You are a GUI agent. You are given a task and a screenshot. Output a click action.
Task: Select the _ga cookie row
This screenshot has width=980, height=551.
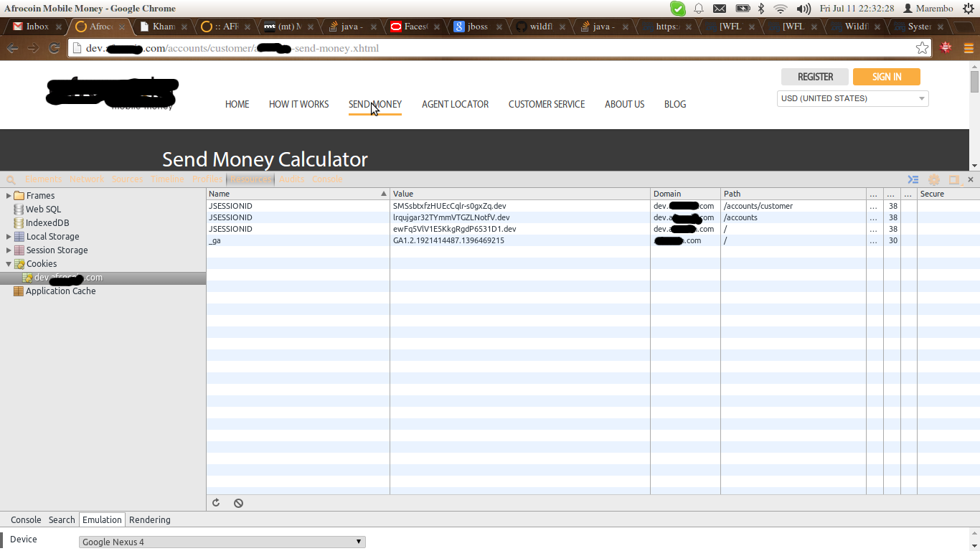(593, 240)
